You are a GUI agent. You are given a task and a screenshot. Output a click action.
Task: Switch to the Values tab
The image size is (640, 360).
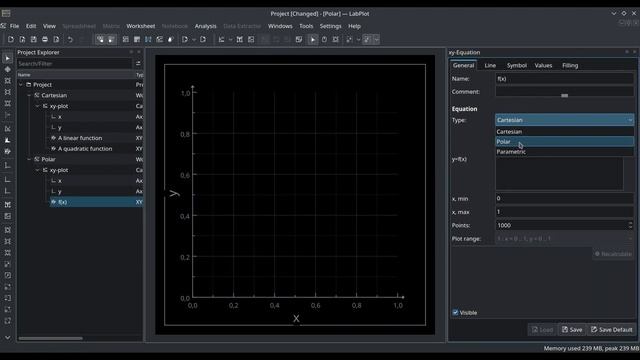click(543, 65)
